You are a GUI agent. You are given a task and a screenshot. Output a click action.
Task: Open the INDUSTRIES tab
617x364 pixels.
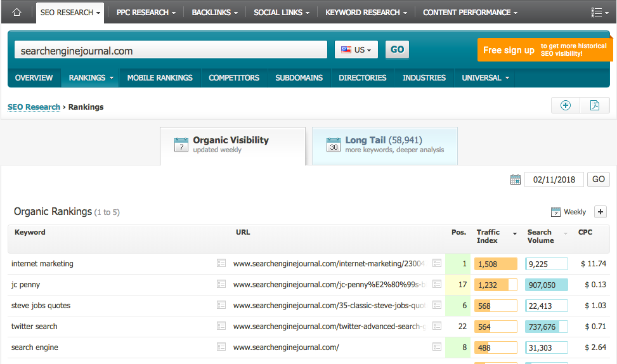[424, 78]
